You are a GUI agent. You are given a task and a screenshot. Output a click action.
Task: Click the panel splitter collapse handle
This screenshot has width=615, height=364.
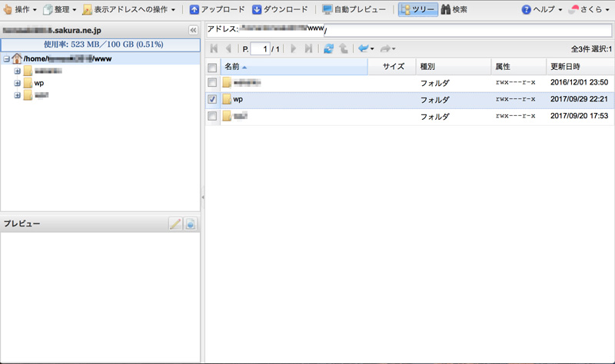[x=203, y=197]
